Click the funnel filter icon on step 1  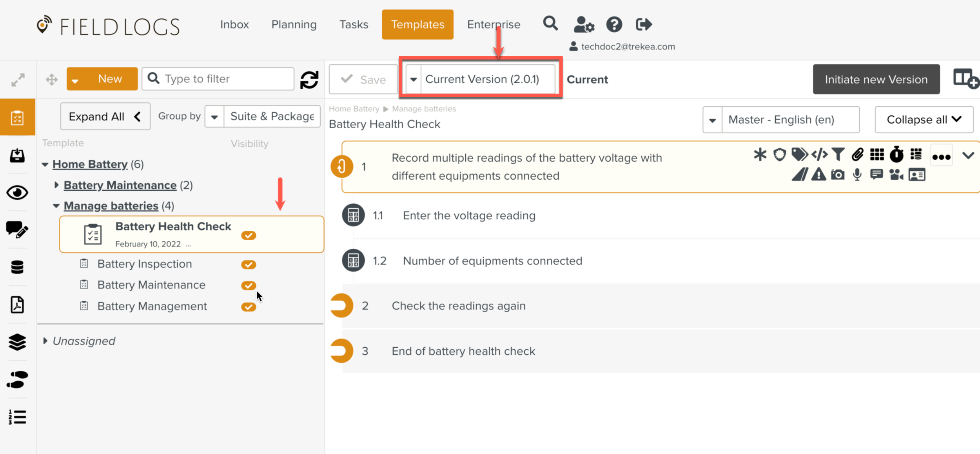click(x=838, y=155)
